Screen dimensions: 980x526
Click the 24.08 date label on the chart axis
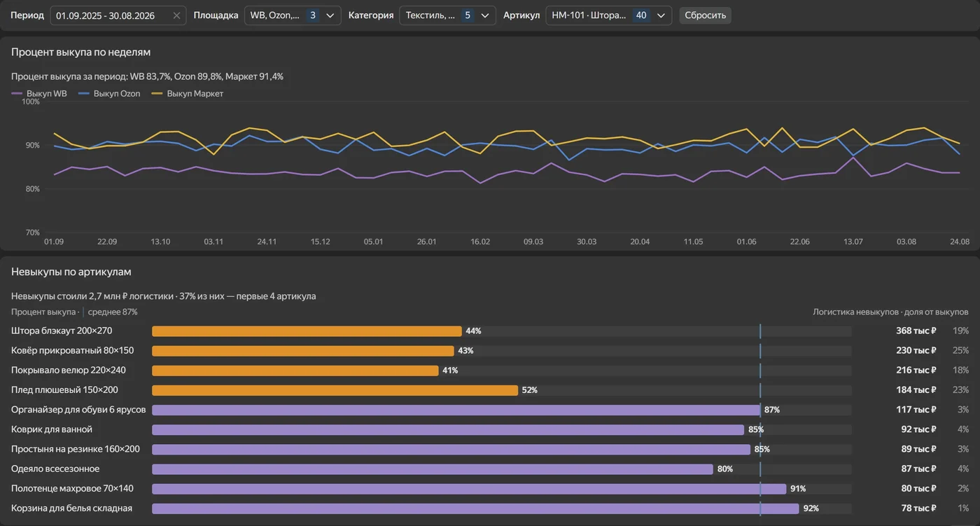tap(959, 242)
